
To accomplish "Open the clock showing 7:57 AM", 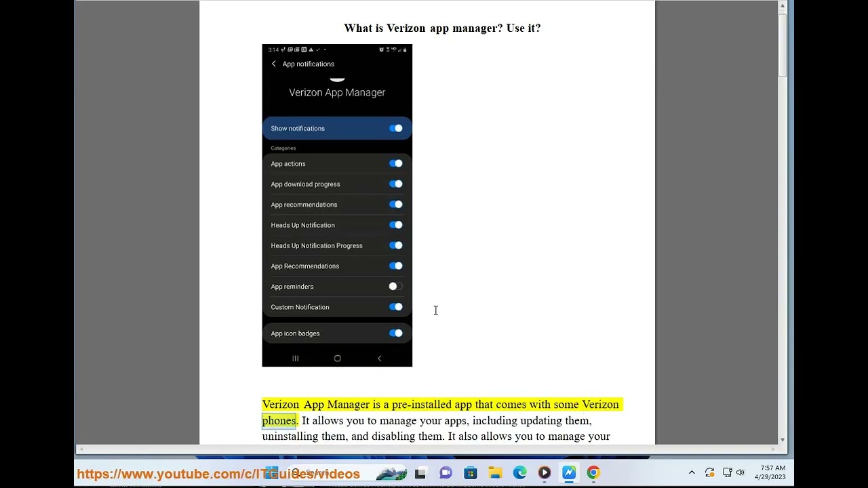I will pos(773,468).
